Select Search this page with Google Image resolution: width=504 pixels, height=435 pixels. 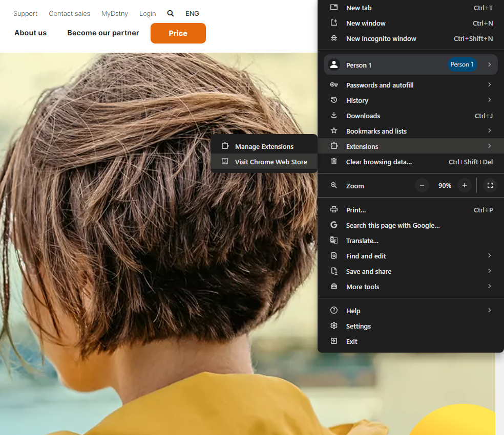(411, 225)
